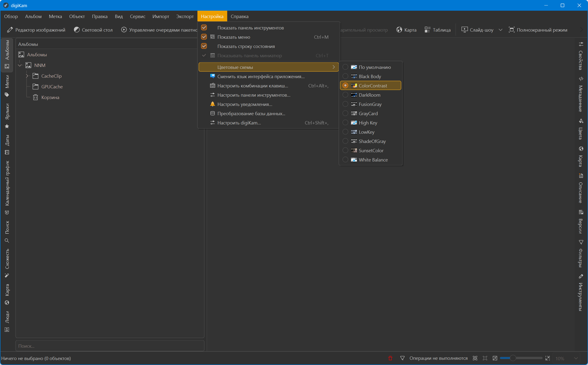Viewport: 588px width, 365px height.
Task: Collapse the NNM album tree node
Action: click(x=20, y=65)
